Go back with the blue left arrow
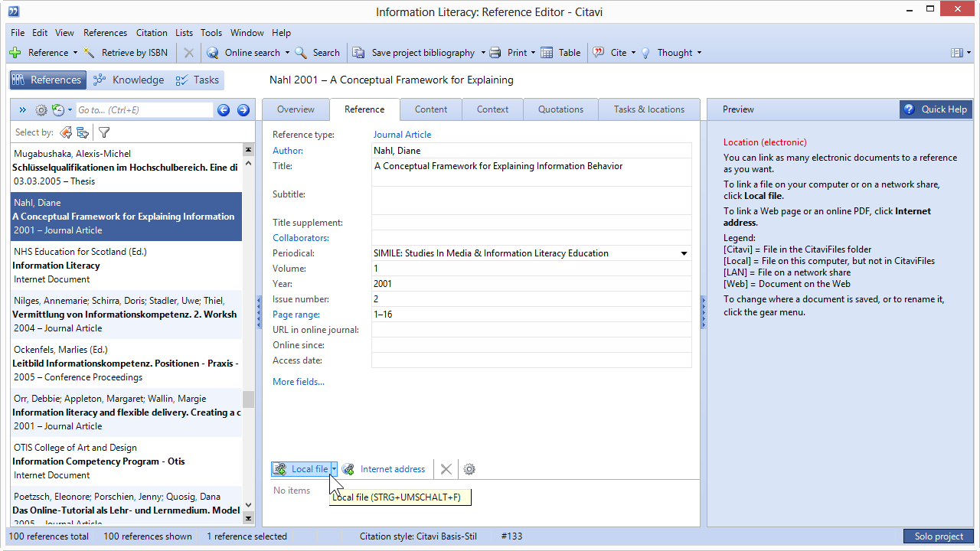 coord(224,110)
